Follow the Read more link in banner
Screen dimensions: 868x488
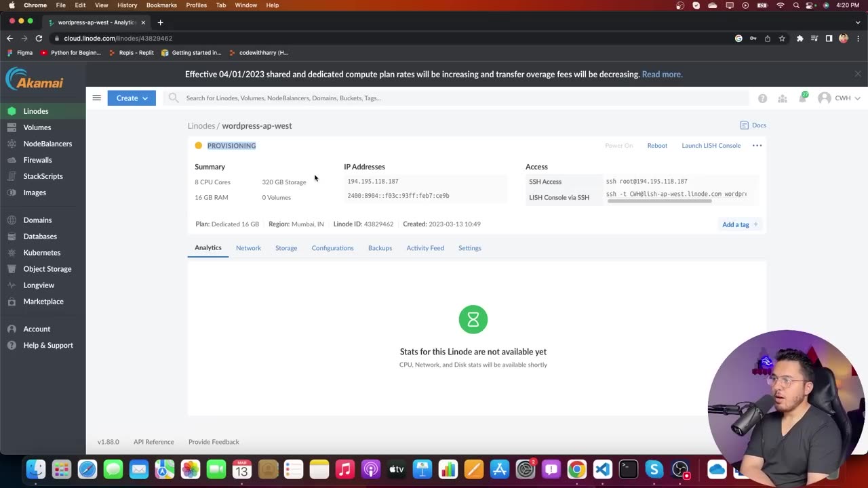coord(662,75)
